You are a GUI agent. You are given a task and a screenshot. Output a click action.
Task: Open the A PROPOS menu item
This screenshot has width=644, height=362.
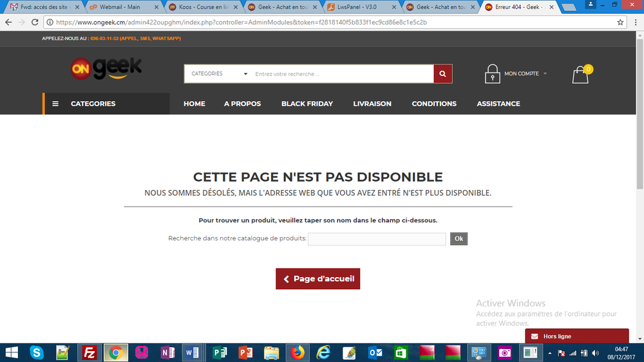click(x=242, y=104)
